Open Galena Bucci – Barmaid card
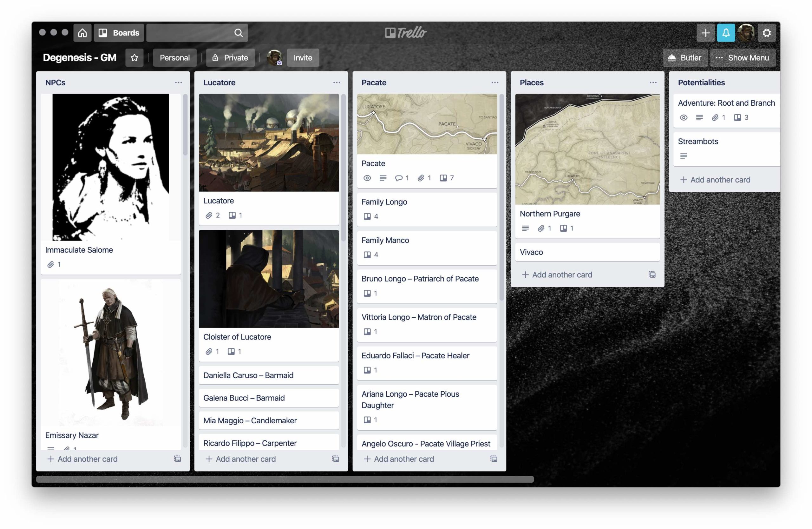The width and height of the screenshot is (812, 529). pos(269,398)
